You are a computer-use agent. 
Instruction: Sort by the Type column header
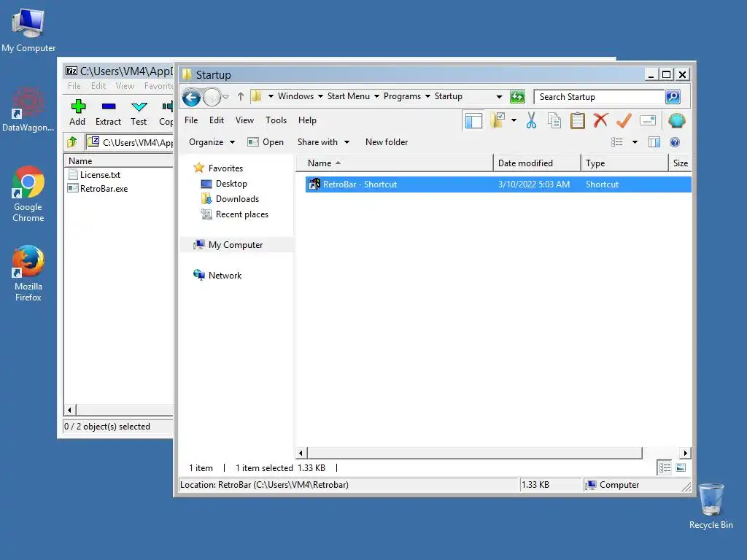(x=624, y=163)
